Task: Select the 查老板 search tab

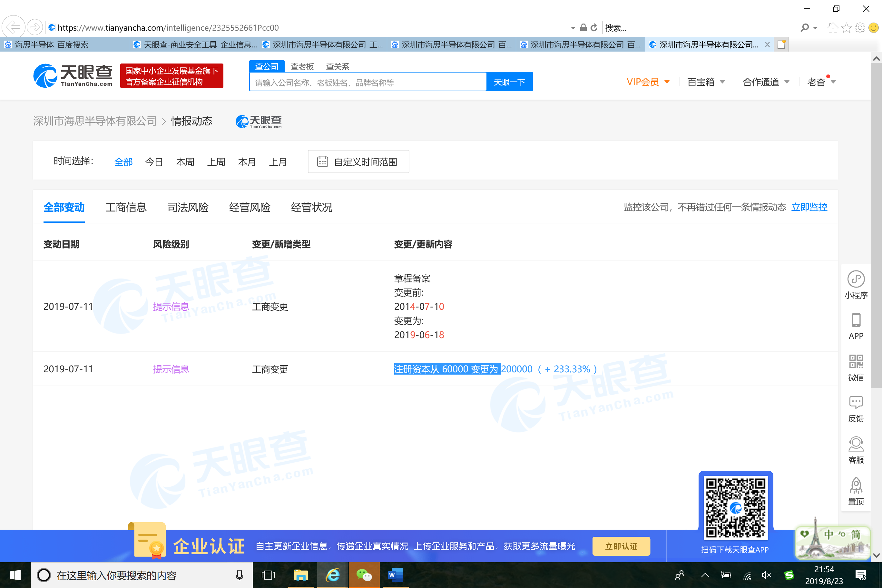Action: pyautogui.click(x=302, y=66)
